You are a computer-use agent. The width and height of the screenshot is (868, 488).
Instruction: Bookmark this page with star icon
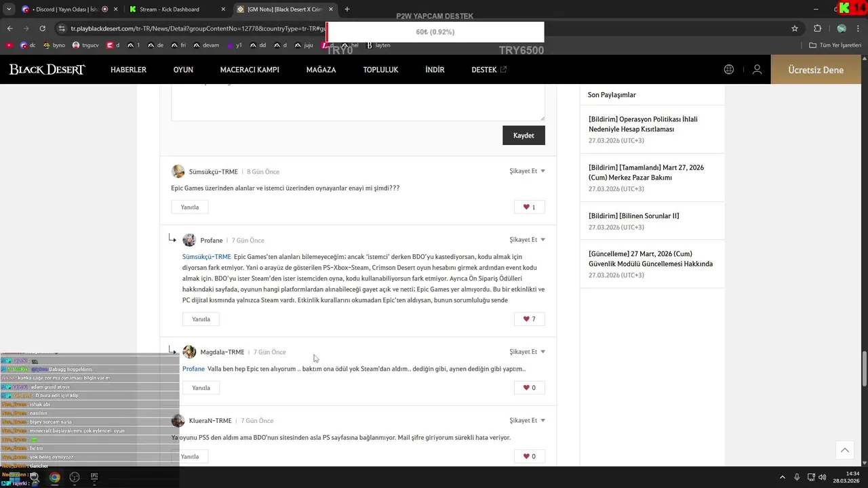[x=795, y=28]
